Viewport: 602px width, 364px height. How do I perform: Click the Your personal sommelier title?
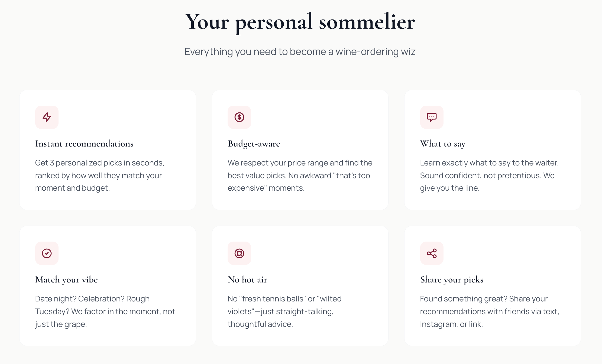(x=300, y=22)
